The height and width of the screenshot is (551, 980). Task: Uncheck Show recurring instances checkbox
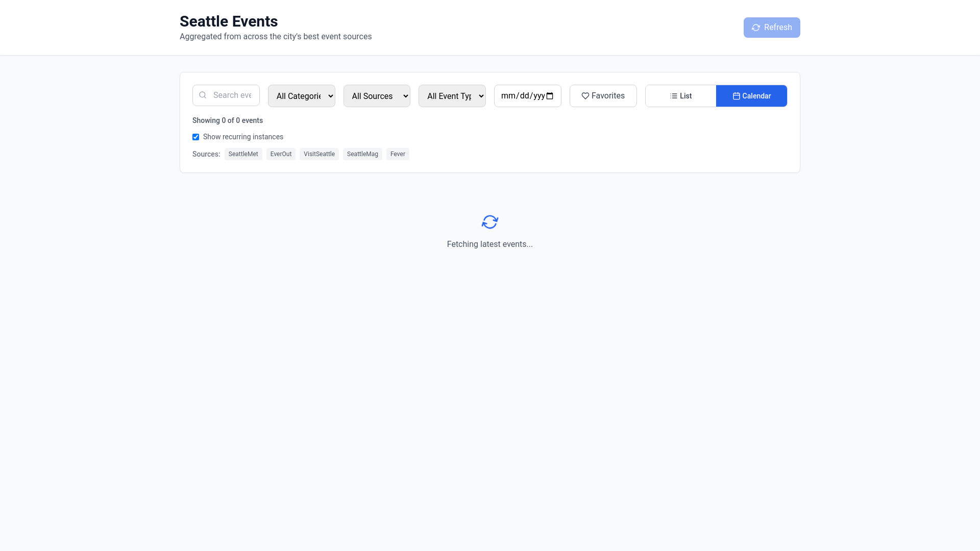point(195,137)
